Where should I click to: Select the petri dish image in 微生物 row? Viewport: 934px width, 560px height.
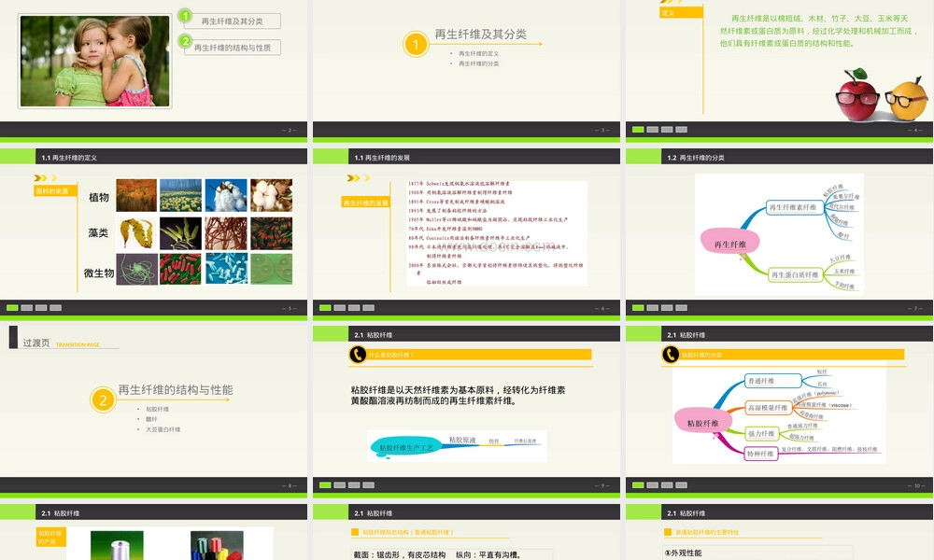tap(271, 269)
